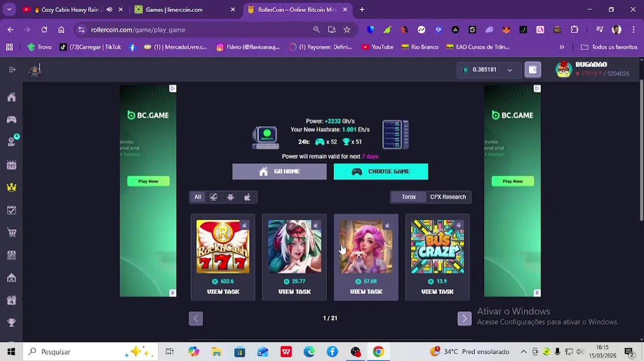The height and width of the screenshot is (361, 644).
Task: Filter offers by the Apple icon
Action: pos(247,197)
